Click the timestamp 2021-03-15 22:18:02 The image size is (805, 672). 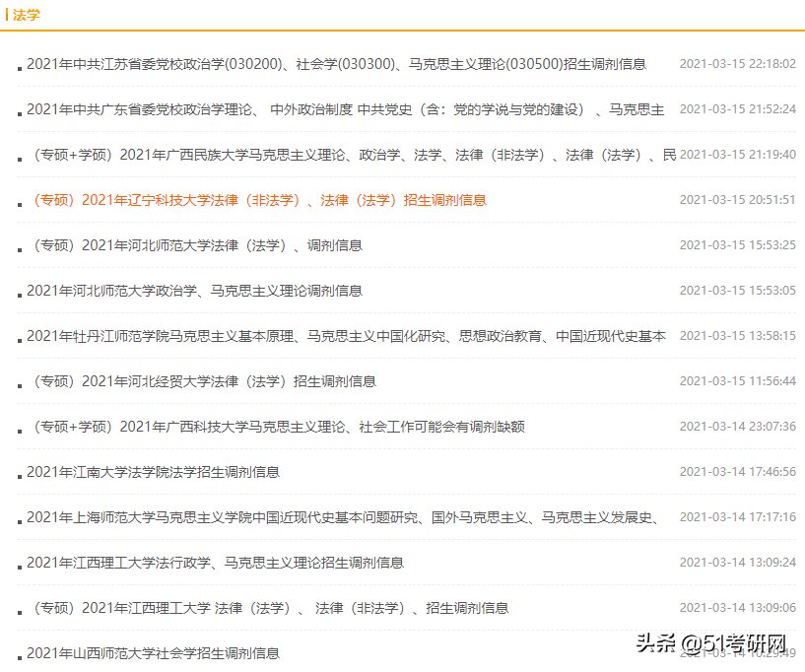(x=736, y=63)
